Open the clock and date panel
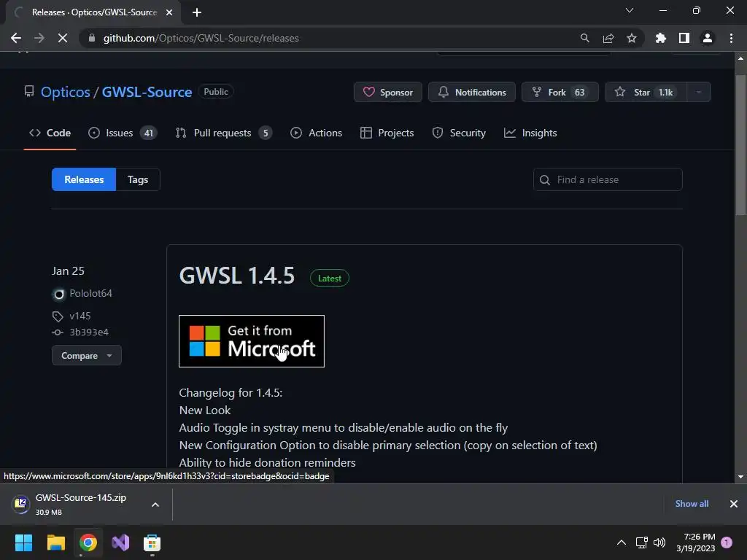Viewport: 747px width, 560px height. coord(695,542)
